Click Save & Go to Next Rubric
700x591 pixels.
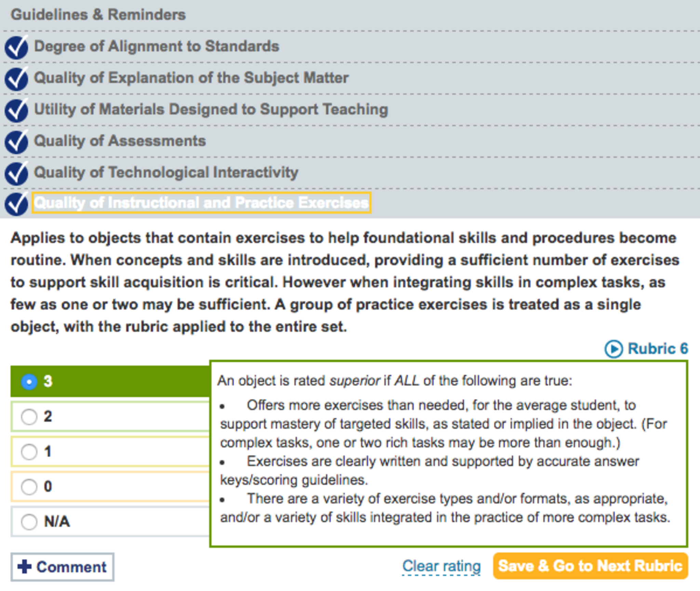[590, 566]
